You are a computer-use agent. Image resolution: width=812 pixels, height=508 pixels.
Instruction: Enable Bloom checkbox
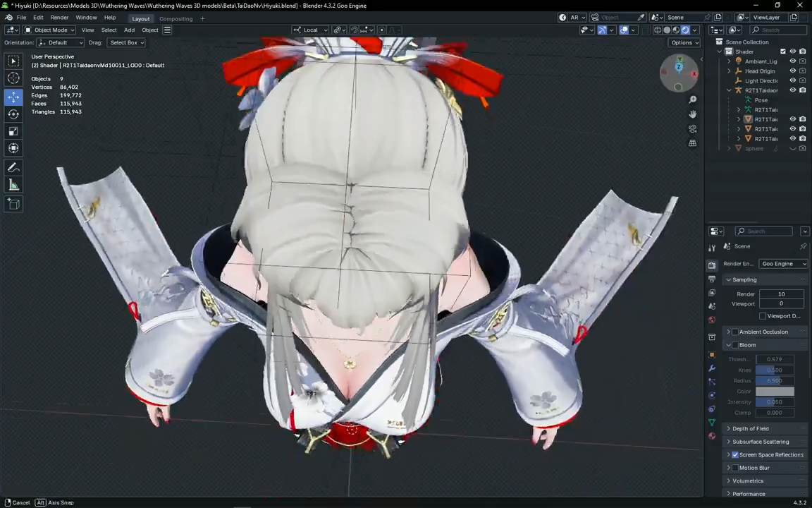pos(735,345)
